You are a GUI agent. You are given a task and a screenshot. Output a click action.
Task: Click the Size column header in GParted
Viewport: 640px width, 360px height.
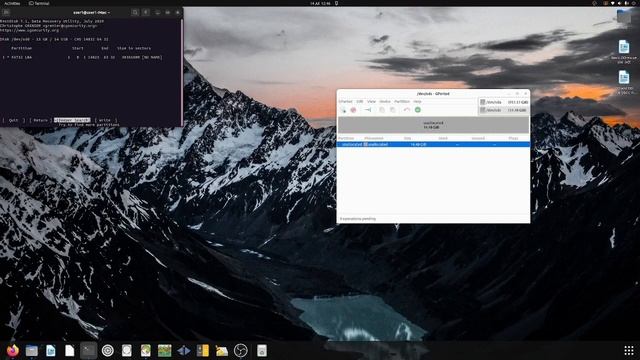point(407,138)
